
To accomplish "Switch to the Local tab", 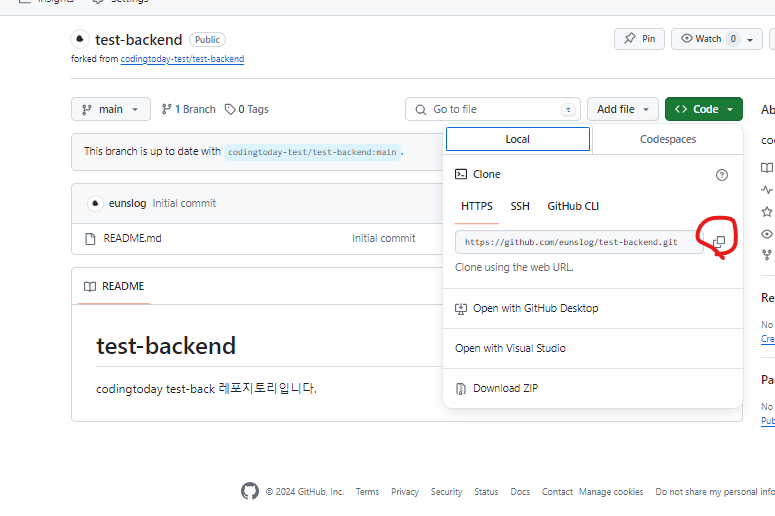I will click(x=517, y=139).
